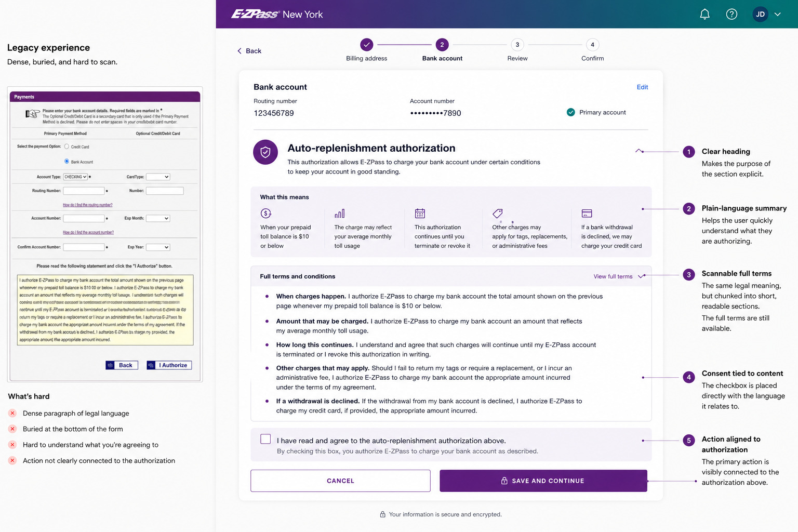Open the Exp Month dropdown
The image size is (798, 532).
coord(158,218)
